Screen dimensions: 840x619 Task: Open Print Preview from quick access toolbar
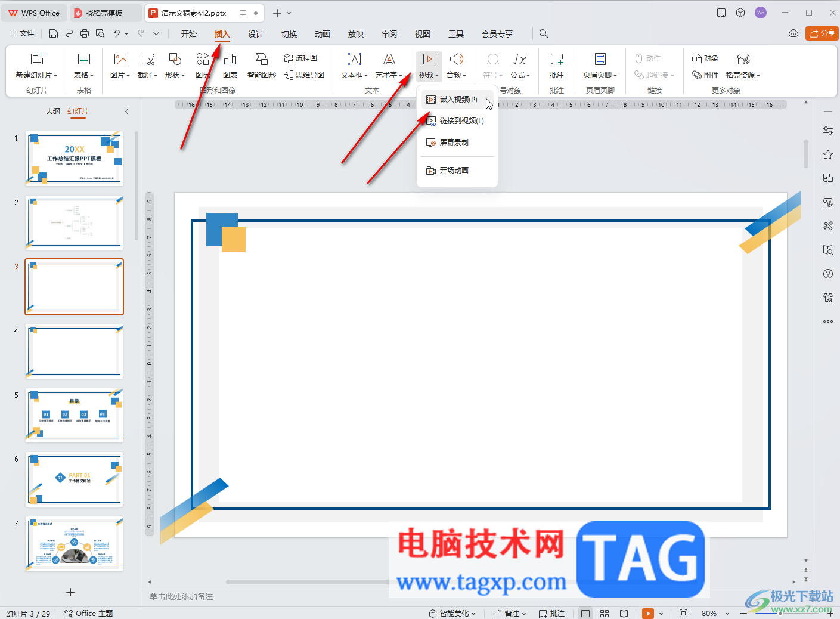click(x=100, y=34)
